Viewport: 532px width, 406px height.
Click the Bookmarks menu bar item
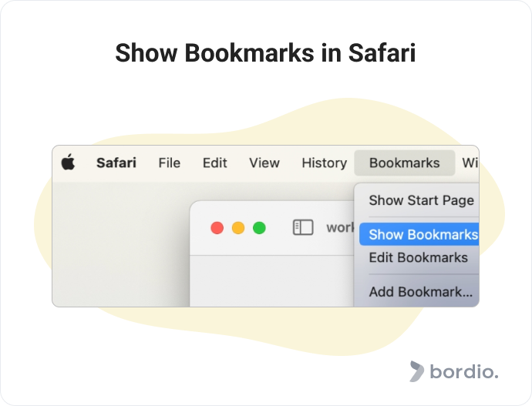coord(405,163)
